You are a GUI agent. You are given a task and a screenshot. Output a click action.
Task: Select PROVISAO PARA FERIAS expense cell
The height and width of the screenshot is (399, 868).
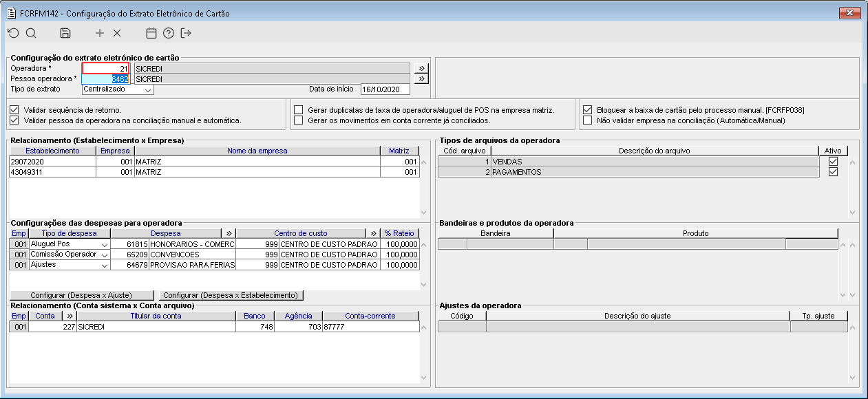[192, 265]
